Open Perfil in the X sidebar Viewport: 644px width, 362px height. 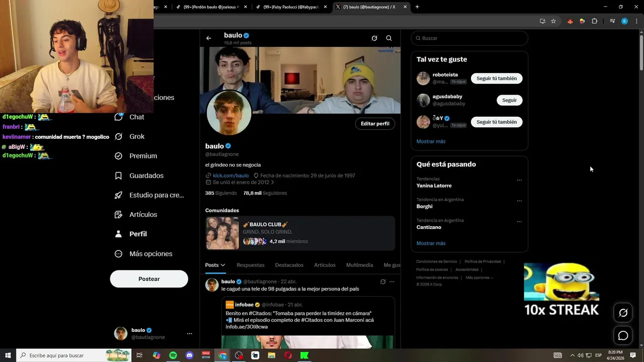(131, 234)
